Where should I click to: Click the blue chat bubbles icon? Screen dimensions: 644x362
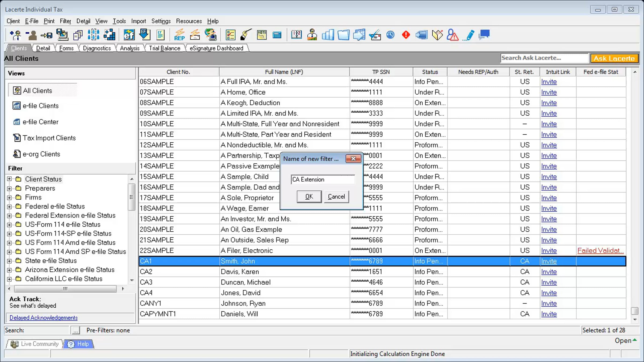484,35
